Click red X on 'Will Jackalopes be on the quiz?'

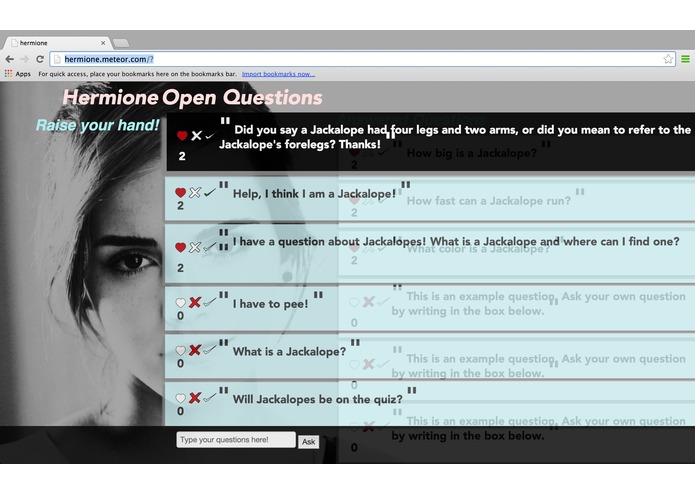click(x=195, y=398)
